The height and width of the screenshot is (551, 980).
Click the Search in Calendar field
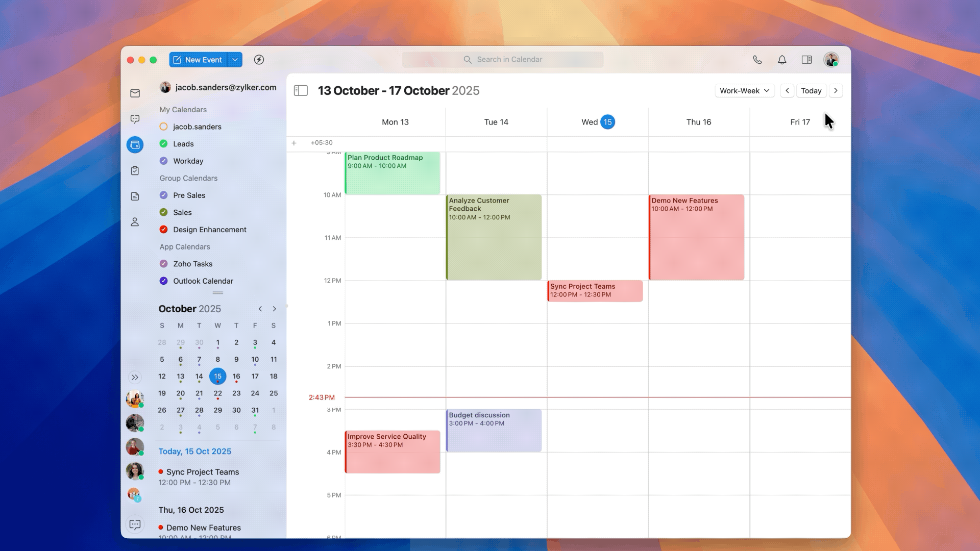[x=503, y=60]
